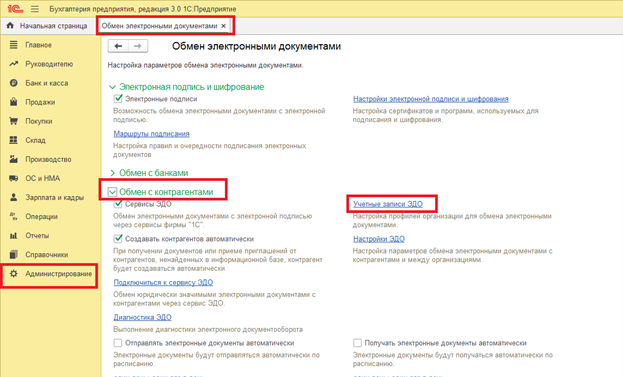Open the Маршруты подписания link
The width and height of the screenshot is (623, 377).
click(151, 134)
